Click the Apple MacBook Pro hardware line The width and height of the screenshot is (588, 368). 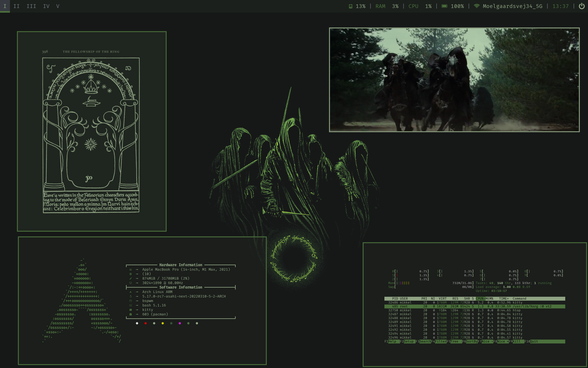coord(186,269)
